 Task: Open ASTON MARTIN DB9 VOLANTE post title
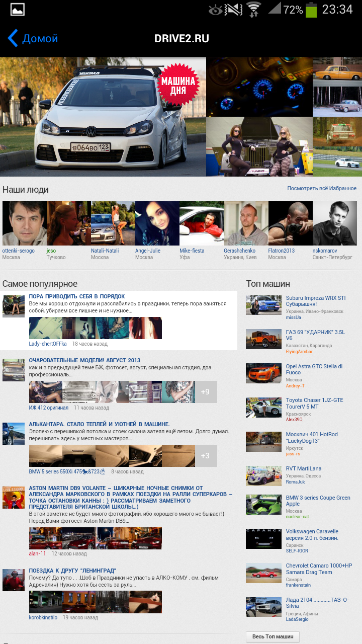(131, 498)
